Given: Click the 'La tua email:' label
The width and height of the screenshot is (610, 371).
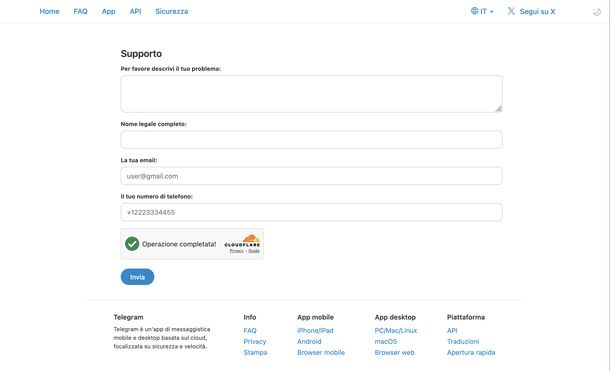Looking at the screenshot, I should [x=139, y=160].
